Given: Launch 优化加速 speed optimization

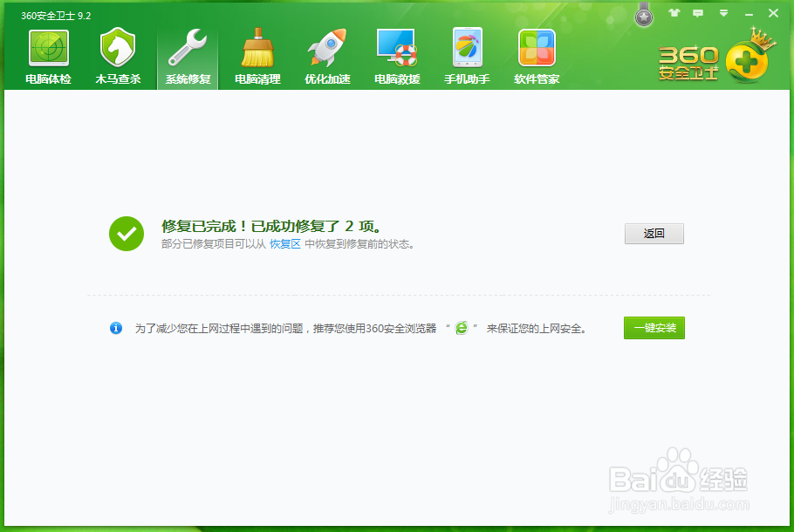Looking at the screenshot, I should tap(326, 54).
